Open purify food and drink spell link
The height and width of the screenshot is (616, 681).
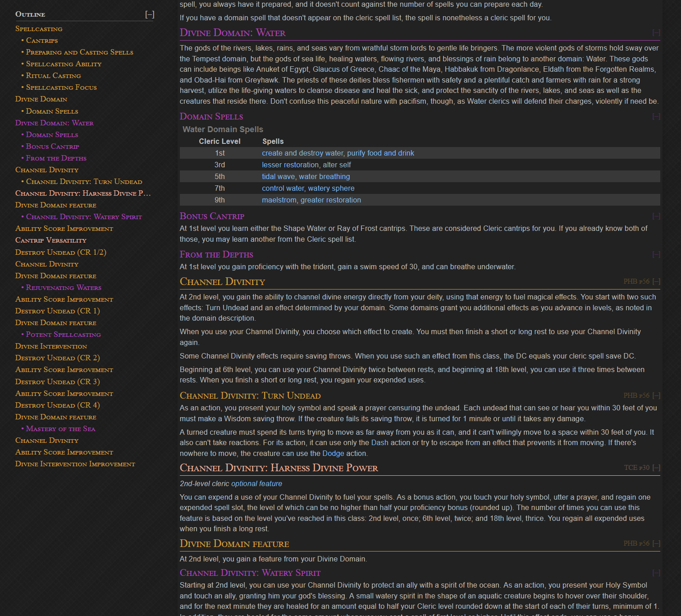coord(380,153)
